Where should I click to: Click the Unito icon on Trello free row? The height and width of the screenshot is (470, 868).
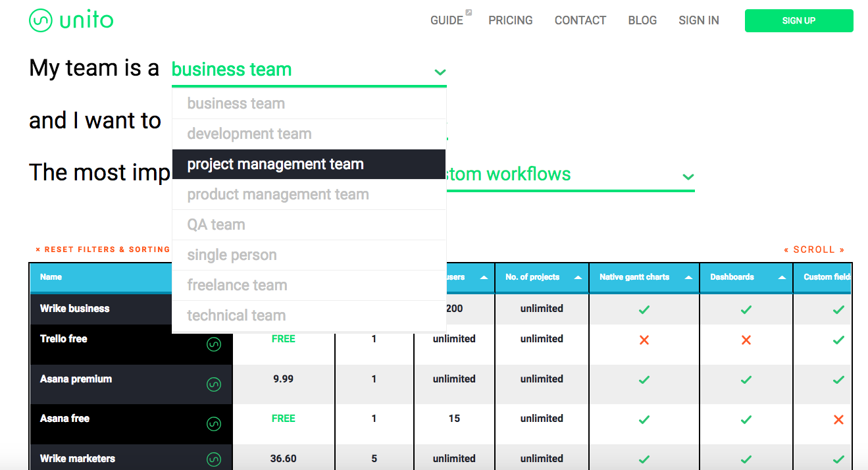point(214,344)
